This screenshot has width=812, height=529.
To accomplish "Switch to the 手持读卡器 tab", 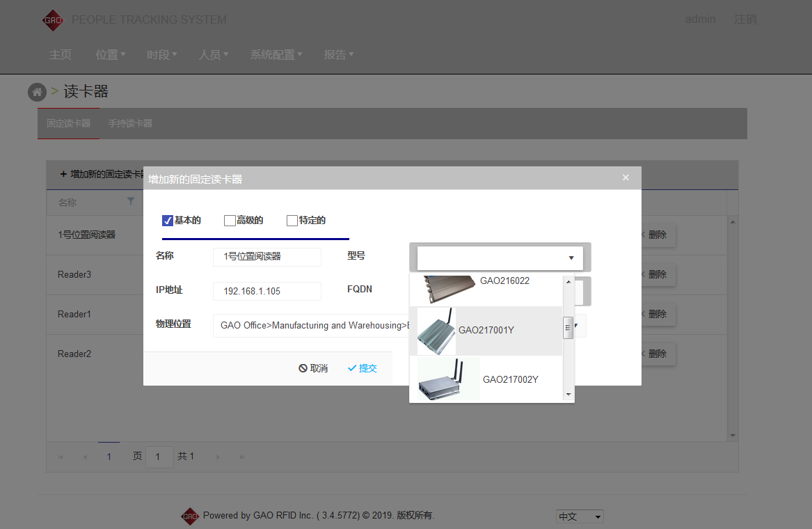I will (130, 123).
